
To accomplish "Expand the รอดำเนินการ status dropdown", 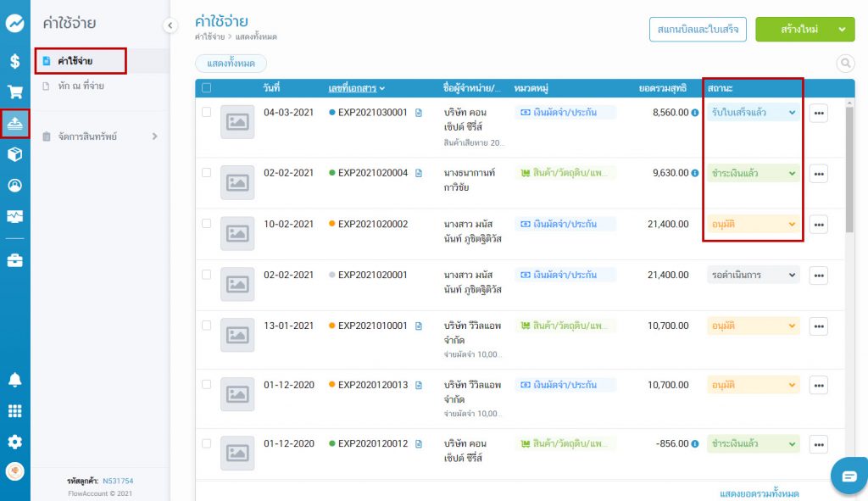I will click(754, 275).
